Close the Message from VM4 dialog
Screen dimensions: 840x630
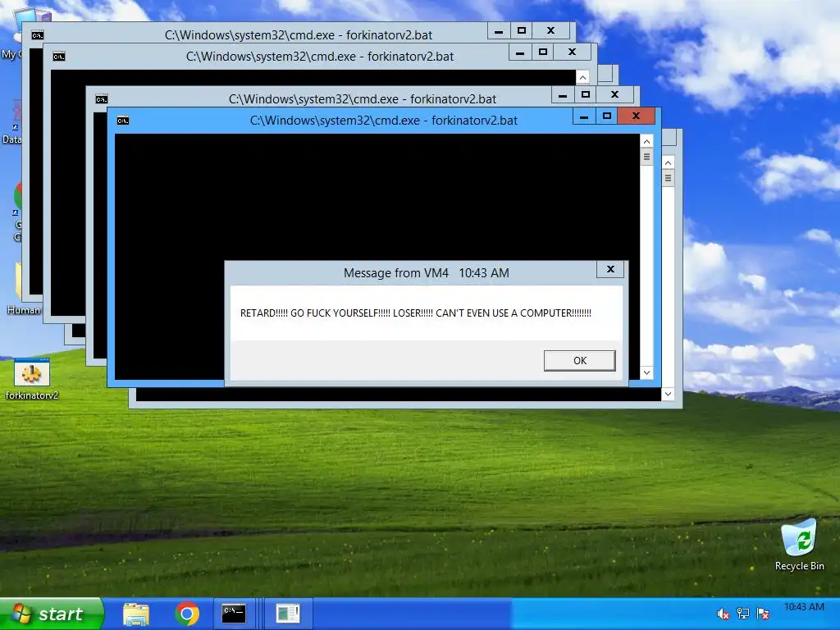[610, 269]
